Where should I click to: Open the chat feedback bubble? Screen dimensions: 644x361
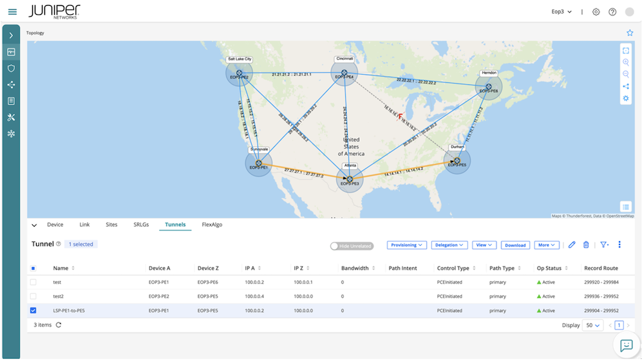tap(627, 346)
